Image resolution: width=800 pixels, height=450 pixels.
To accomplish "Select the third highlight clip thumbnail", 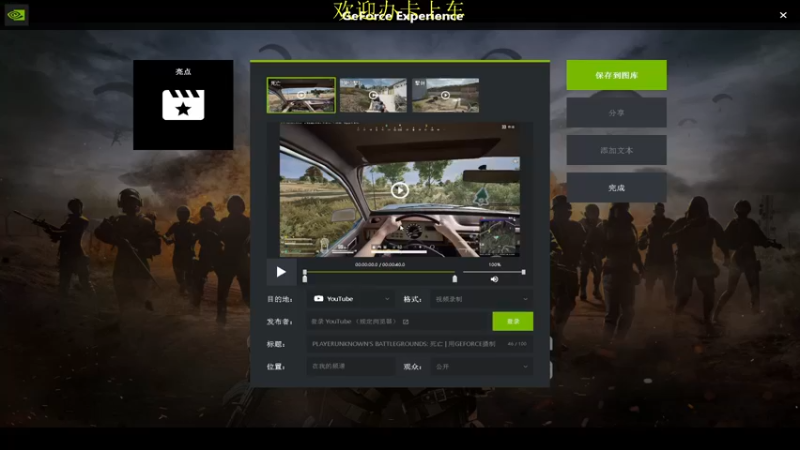I will [x=445, y=95].
